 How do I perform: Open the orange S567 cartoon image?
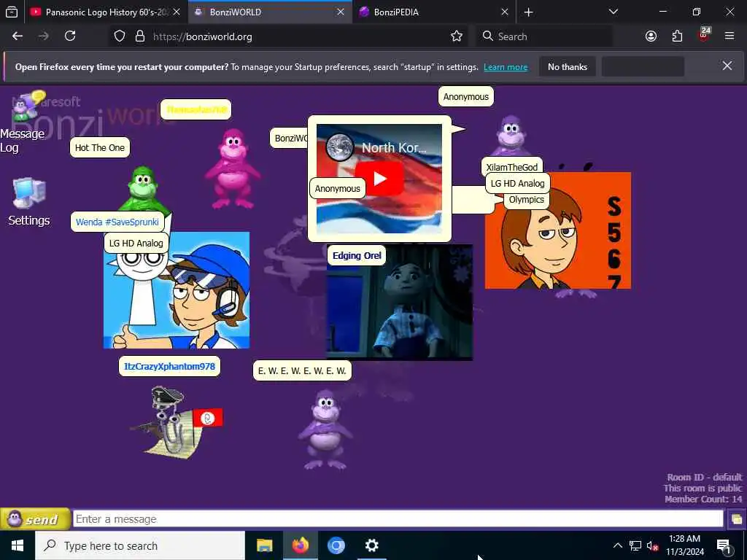click(x=558, y=230)
